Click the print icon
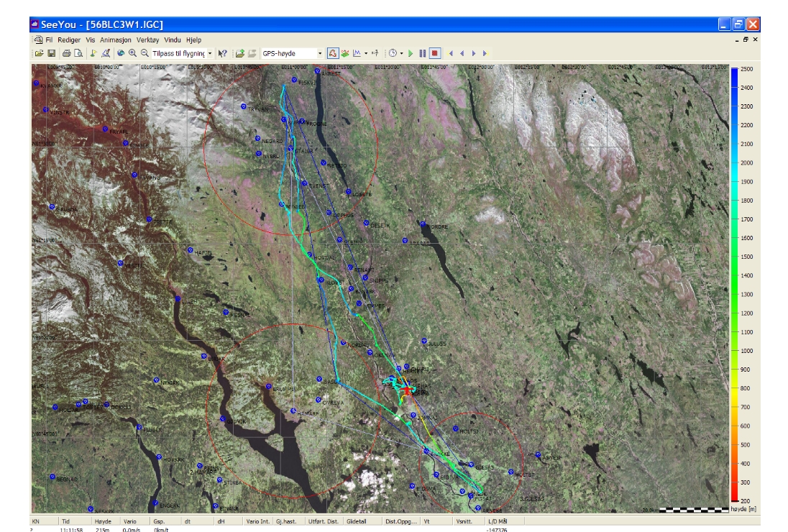Image resolution: width=788 pixels, height=532 pixels. [x=66, y=53]
